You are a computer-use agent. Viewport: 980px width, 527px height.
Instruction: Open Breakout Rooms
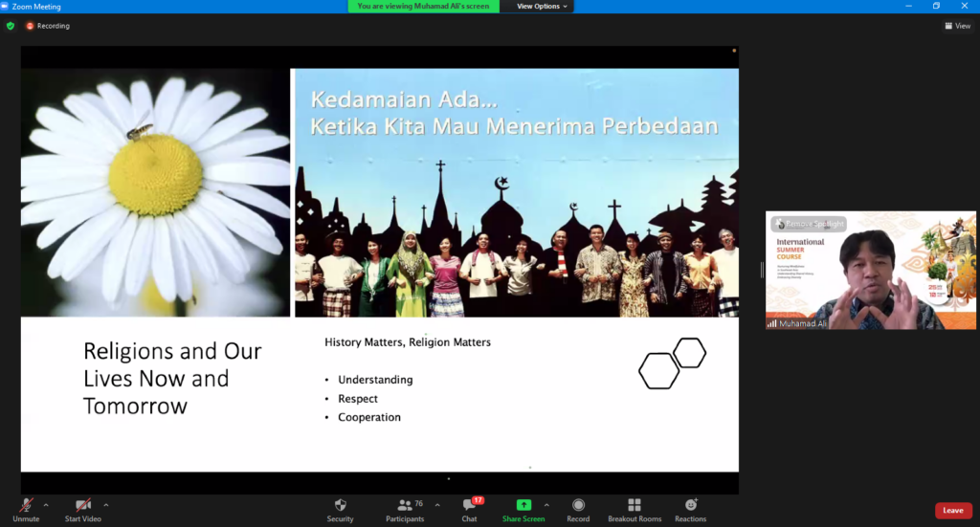pos(635,508)
